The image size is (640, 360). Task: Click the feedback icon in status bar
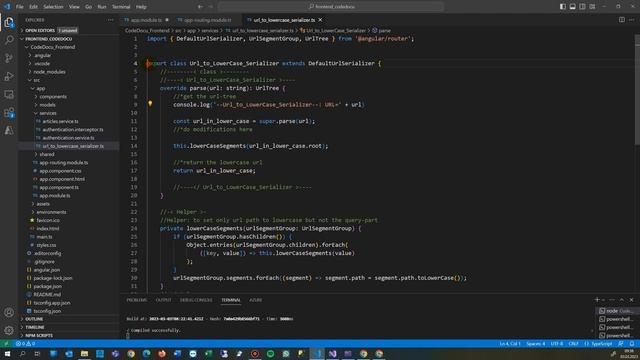tap(621, 344)
